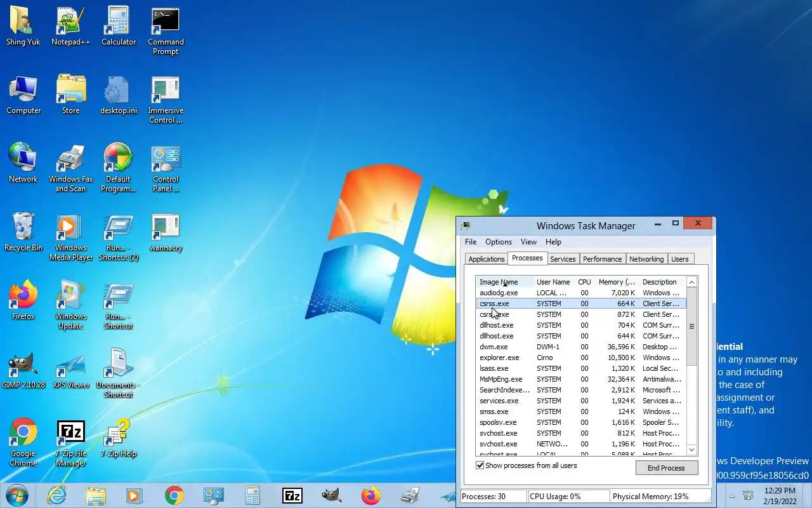Select the Default Programs desktop shortcut
The width and height of the screenshot is (812, 508).
(x=119, y=168)
